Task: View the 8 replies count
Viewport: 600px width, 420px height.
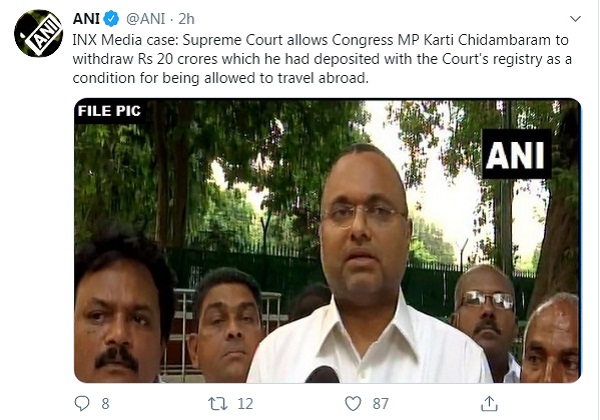Action: click(x=105, y=404)
